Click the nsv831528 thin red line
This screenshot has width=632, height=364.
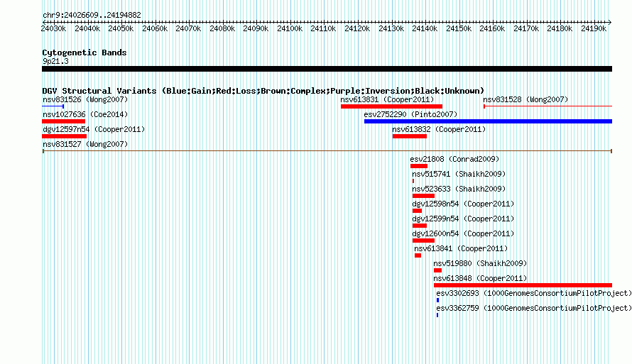coord(547,106)
